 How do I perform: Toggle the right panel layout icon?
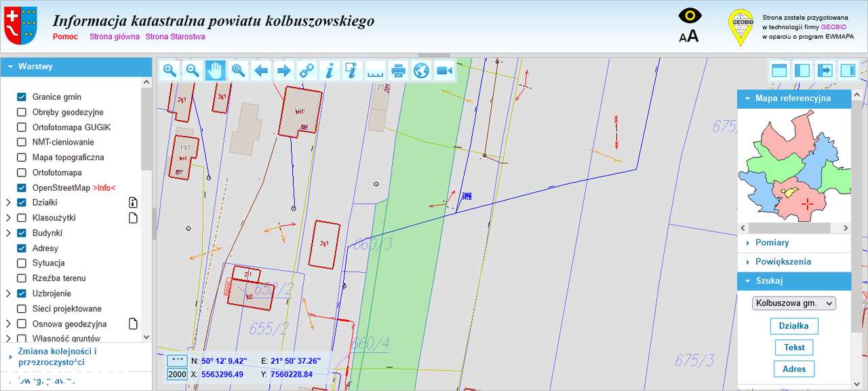[x=848, y=70]
